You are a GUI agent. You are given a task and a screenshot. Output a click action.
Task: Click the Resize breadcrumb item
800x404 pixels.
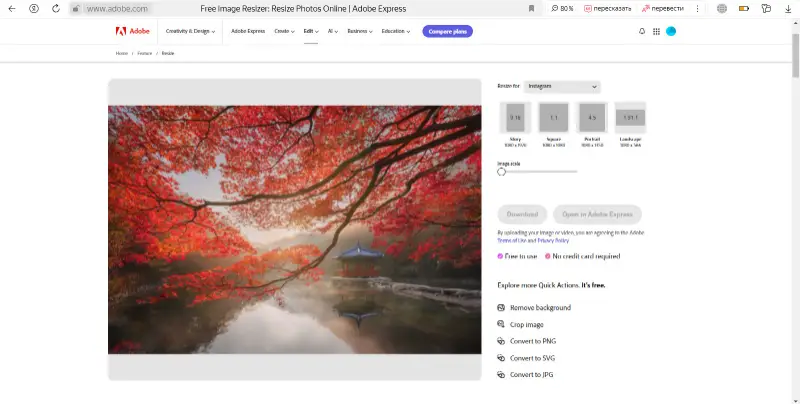coord(168,53)
